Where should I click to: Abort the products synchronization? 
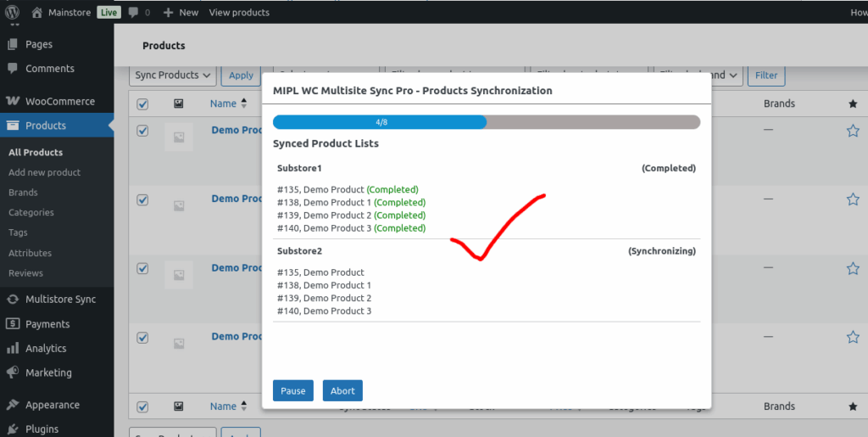342,390
